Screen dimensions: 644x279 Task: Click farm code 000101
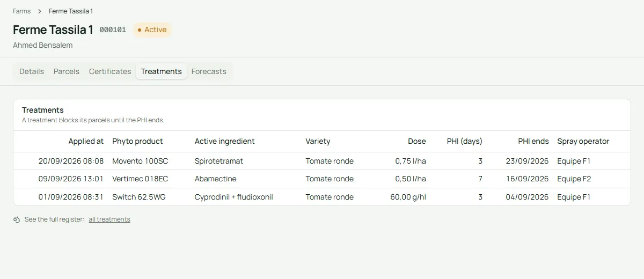click(113, 30)
